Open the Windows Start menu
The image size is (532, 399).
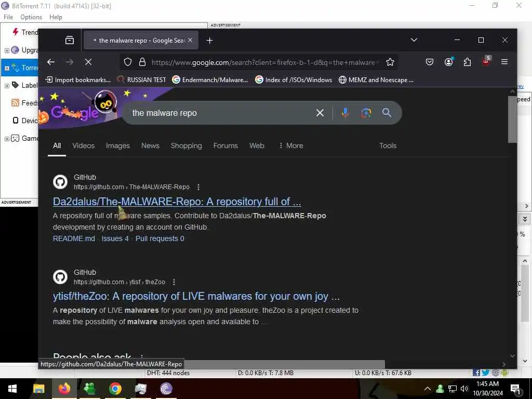pos(12,389)
